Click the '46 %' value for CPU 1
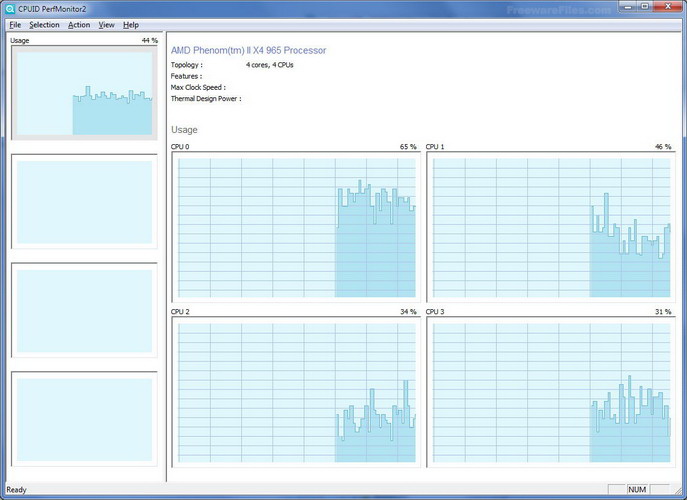The width and height of the screenshot is (687, 500). click(x=663, y=147)
